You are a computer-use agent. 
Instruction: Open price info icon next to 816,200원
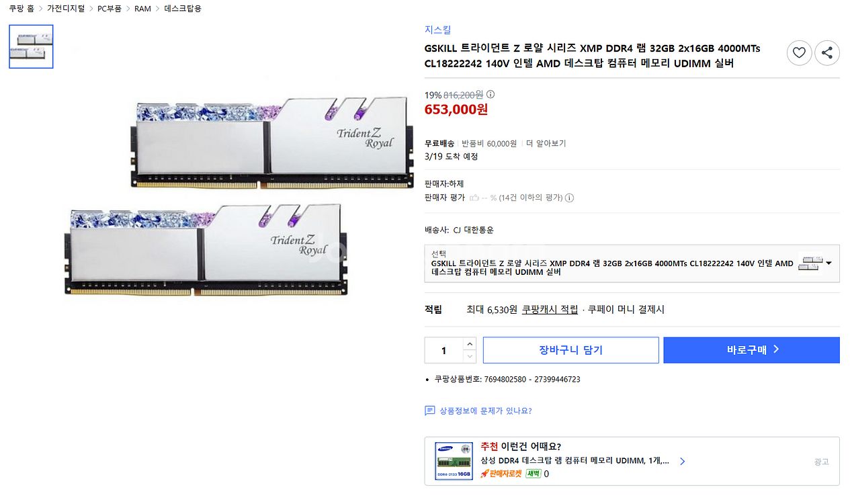coord(491,95)
